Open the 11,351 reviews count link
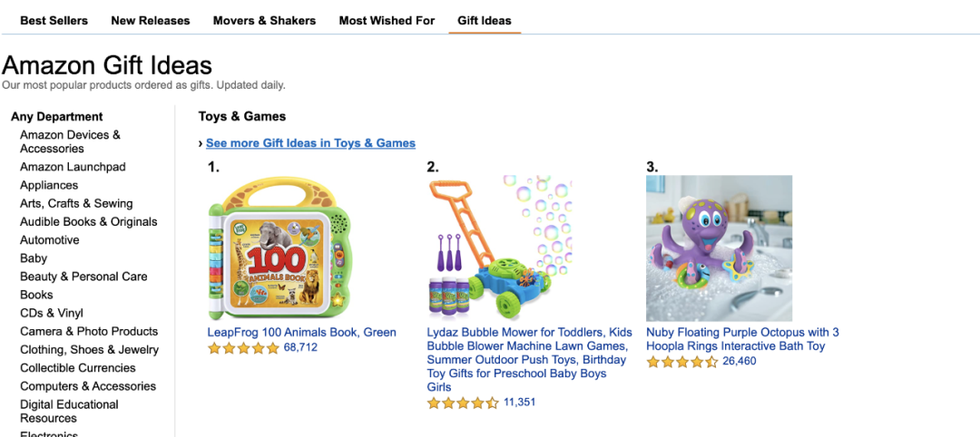The width and height of the screenshot is (980, 437). 520,403
